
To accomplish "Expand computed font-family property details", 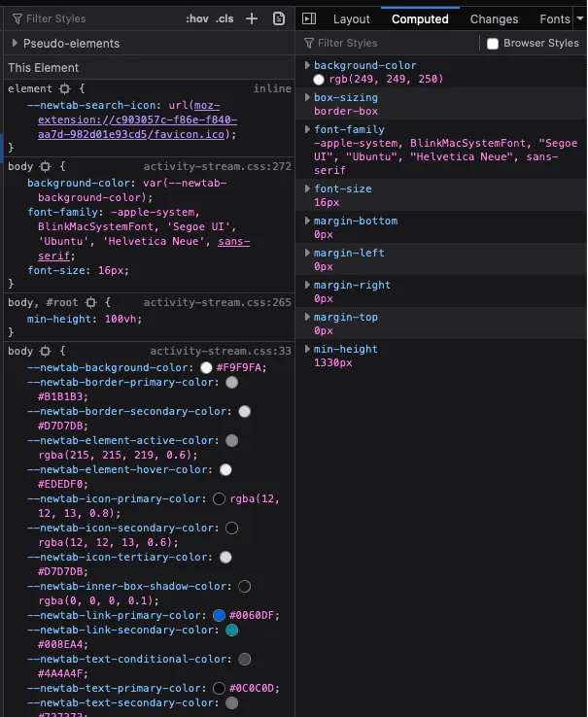I will point(308,129).
